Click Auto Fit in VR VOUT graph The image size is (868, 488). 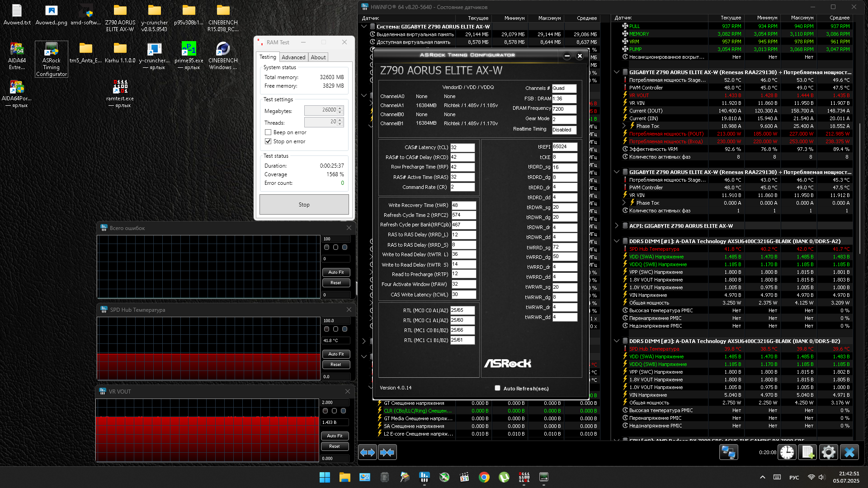[335, 436]
